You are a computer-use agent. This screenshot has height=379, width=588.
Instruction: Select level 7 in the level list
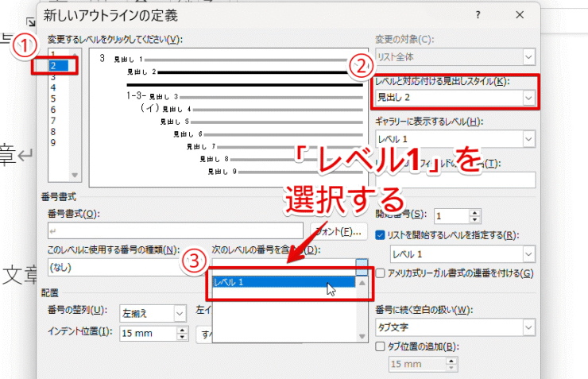click(x=53, y=121)
